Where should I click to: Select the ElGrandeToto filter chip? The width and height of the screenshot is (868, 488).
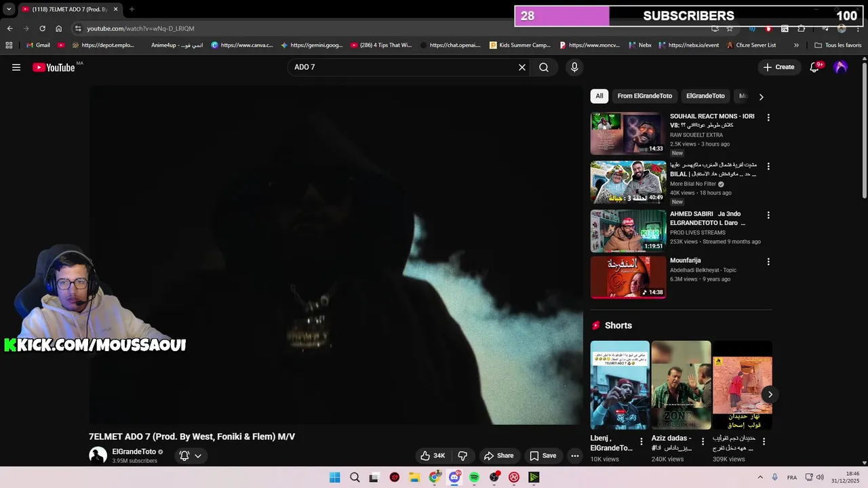point(705,96)
